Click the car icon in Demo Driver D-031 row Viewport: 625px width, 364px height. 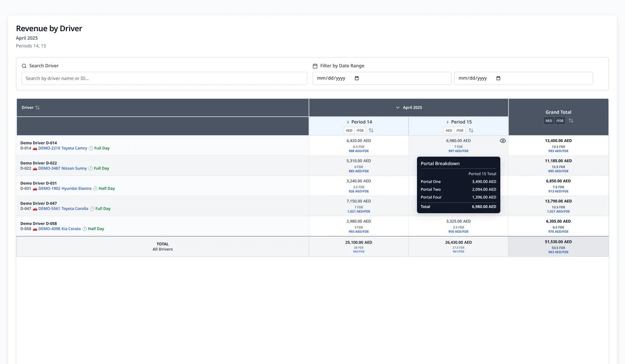35,189
